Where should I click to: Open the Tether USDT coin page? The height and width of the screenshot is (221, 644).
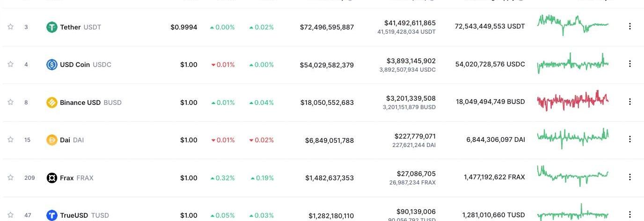(71, 27)
